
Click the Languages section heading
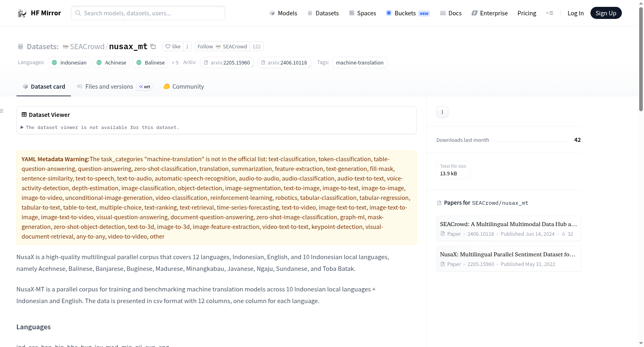click(x=33, y=327)
